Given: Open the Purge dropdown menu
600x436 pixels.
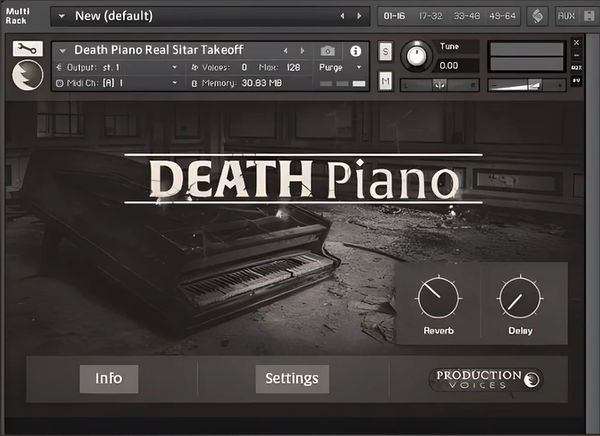Looking at the screenshot, I should point(359,67).
